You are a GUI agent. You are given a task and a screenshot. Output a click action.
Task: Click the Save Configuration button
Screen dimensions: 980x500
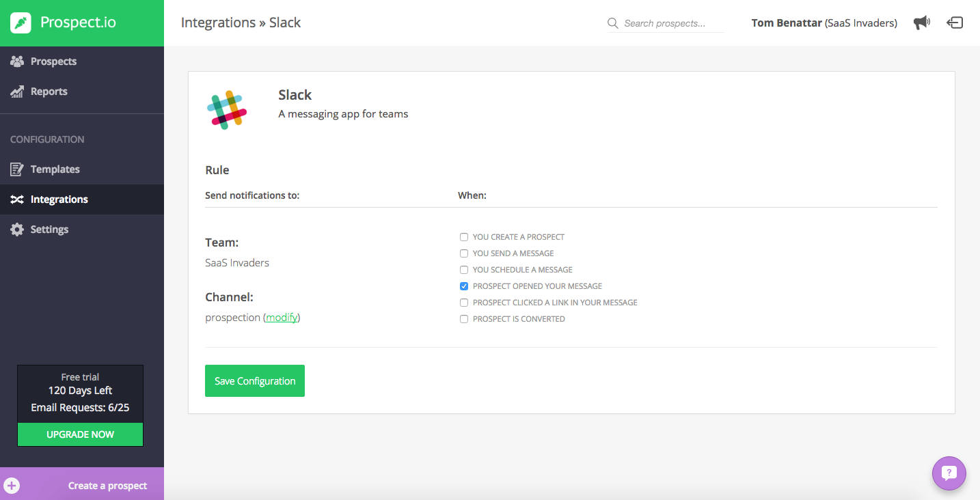tap(255, 381)
